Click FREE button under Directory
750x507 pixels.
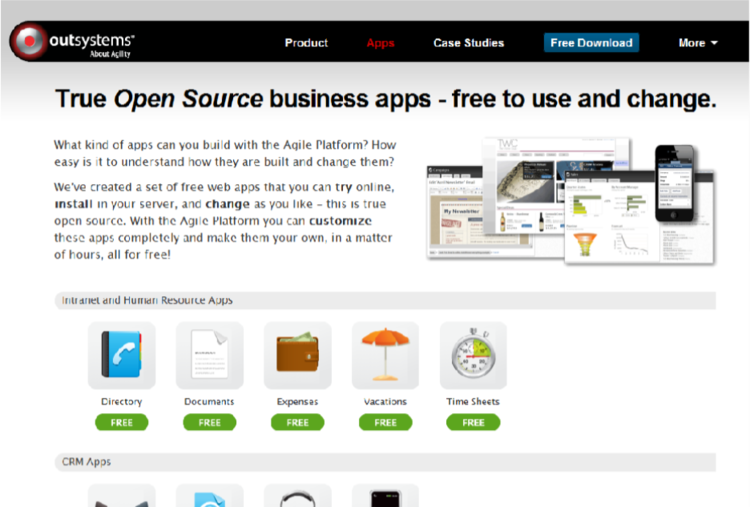click(x=121, y=422)
